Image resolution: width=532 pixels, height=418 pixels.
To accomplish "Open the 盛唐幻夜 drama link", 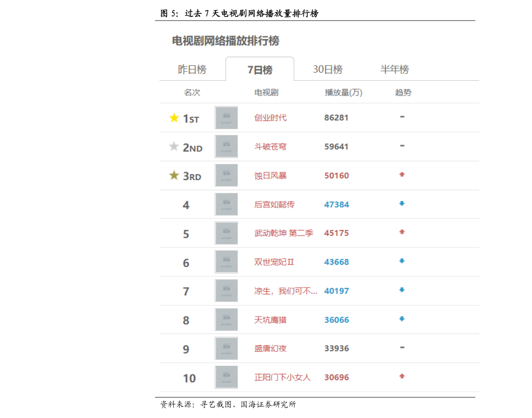I will pyautogui.click(x=270, y=348).
